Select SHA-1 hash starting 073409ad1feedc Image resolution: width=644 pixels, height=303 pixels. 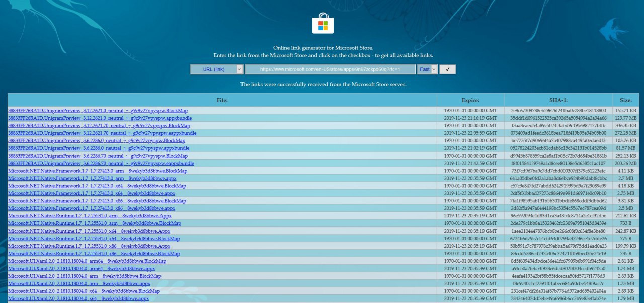[x=558, y=133]
